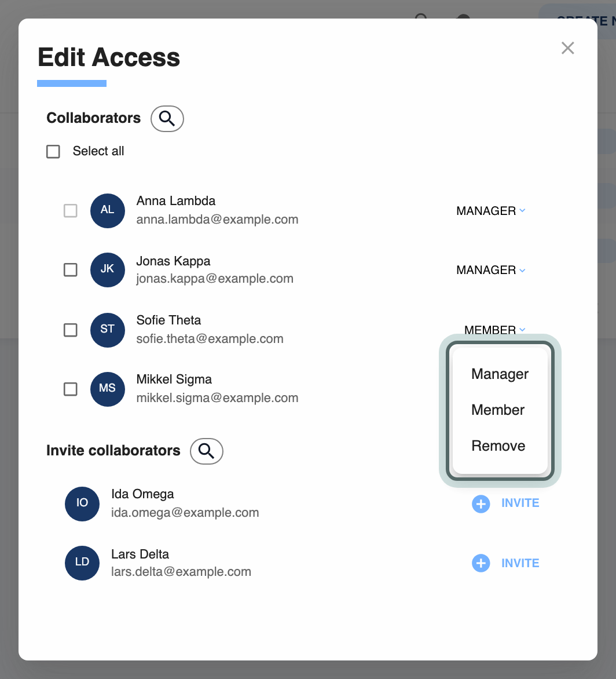Select Jonas Kappa's checkbox
The width and height of the screenshot is (616, 679).
click(x=71, y=270)
